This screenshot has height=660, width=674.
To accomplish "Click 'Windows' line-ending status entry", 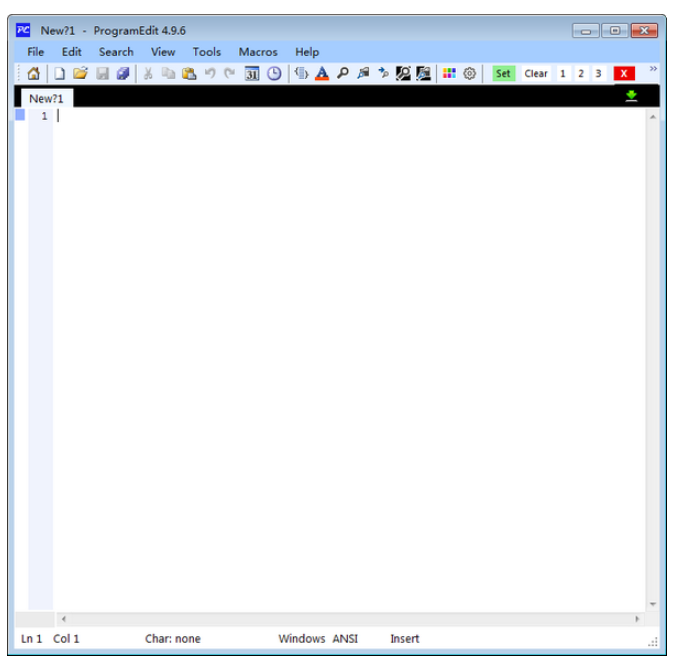I will (x=302, y=639).
